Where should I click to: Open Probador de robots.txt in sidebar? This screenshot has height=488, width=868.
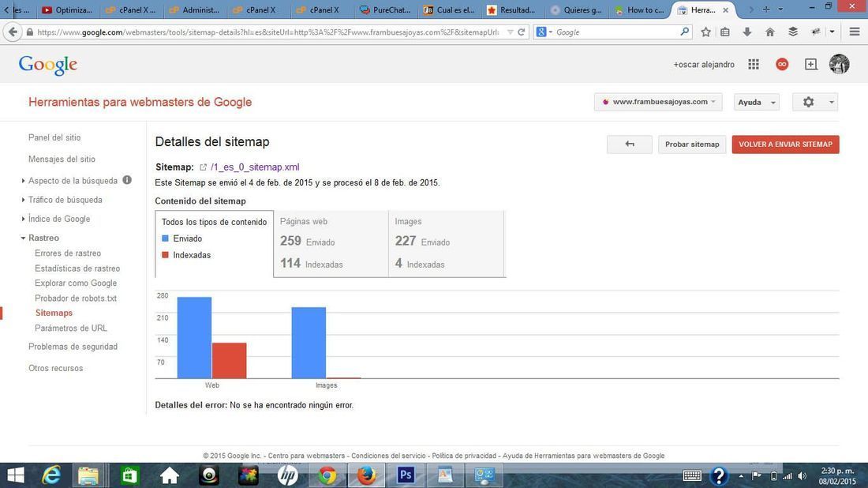[75, 298]
